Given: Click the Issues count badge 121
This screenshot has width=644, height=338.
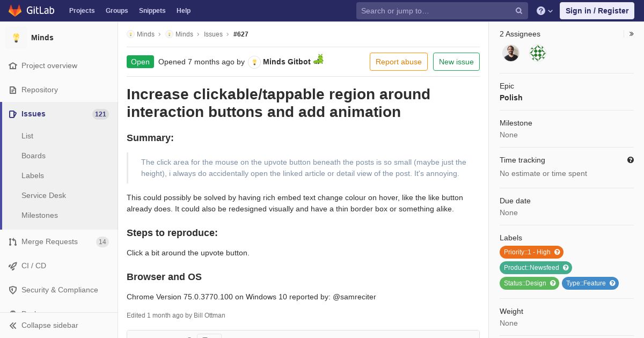Looking at the screenshot, I should (100, 114).
